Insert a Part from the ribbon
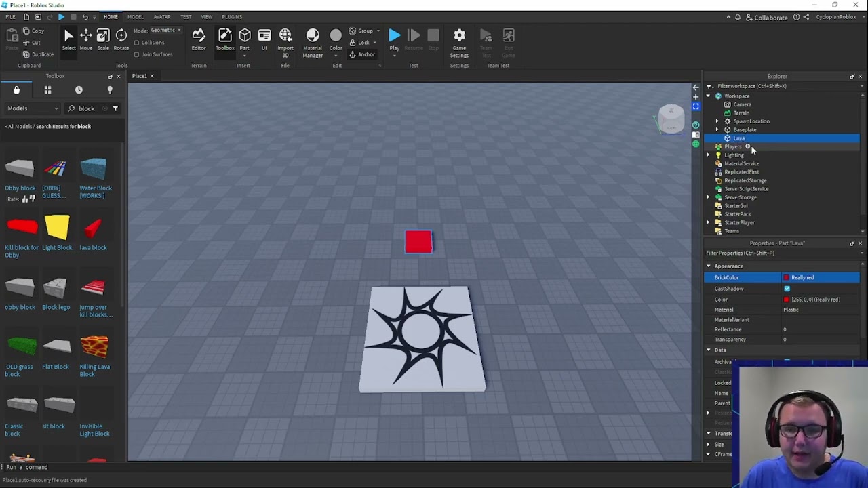 [245, 39]
